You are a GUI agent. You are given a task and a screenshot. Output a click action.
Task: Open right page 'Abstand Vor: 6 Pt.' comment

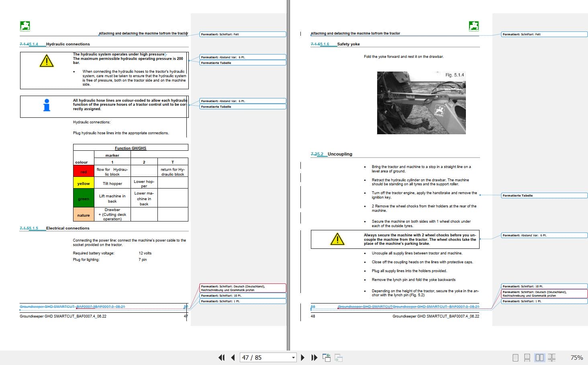tap(544, 235)
